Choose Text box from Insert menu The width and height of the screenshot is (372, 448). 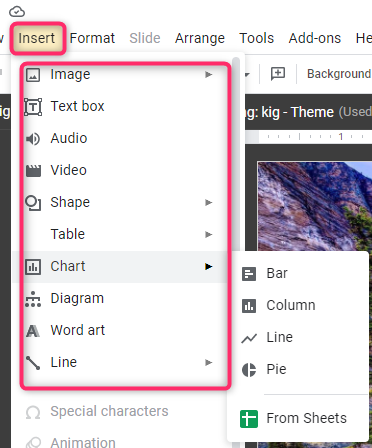(77, 106)
